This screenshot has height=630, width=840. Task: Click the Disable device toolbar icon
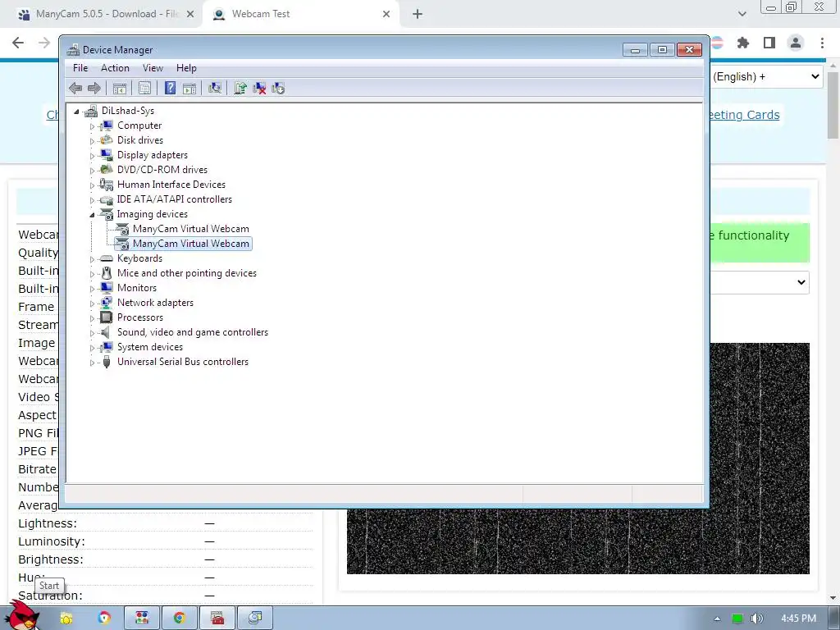(x=278, y=89)
